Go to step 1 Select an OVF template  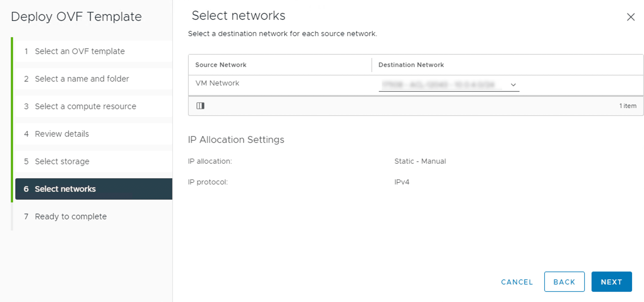pyautogui.click(x=80, y=51)
